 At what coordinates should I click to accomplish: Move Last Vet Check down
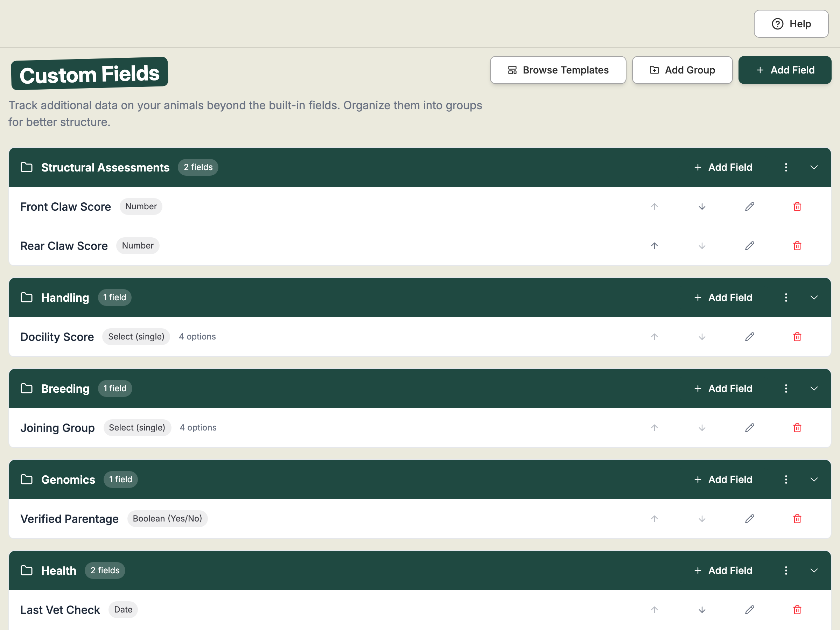pos(702,610)
